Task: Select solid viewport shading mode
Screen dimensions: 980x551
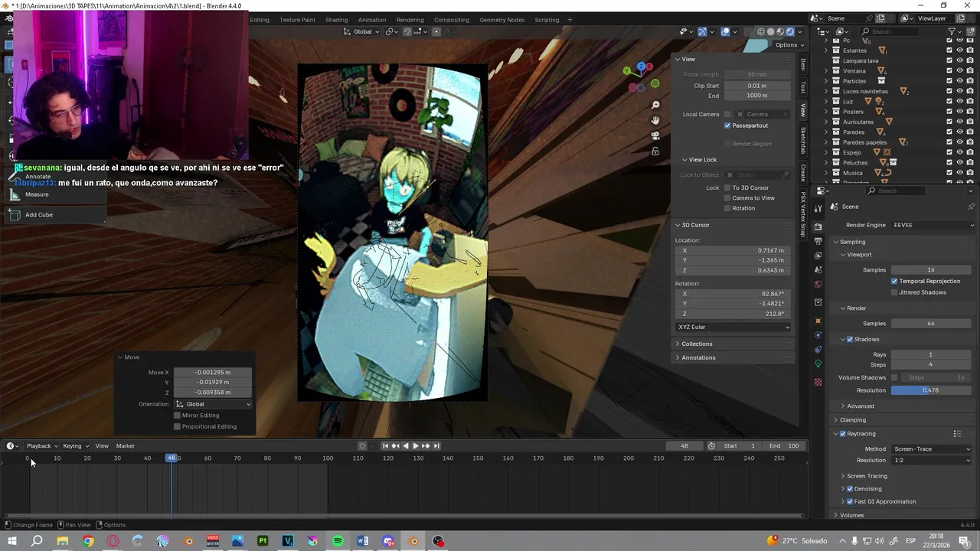Action: click(770, 31)
